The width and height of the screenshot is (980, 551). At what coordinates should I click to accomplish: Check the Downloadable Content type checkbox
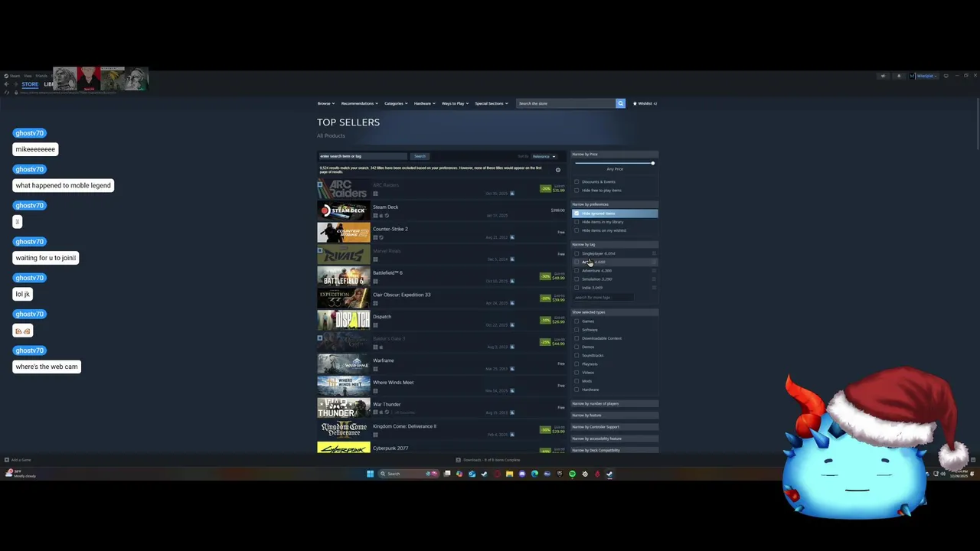[577, 338]
